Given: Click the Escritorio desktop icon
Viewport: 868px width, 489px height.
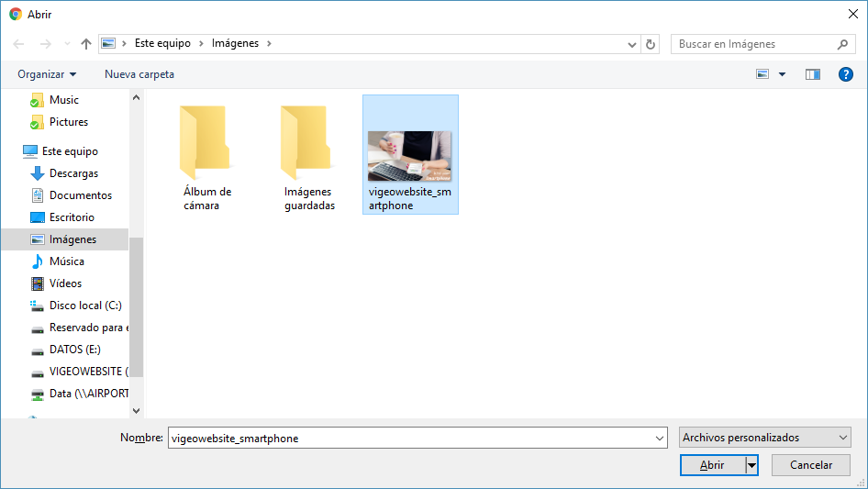Looking at the screenshot, I should pyautogui.click(x=37, y=217).
